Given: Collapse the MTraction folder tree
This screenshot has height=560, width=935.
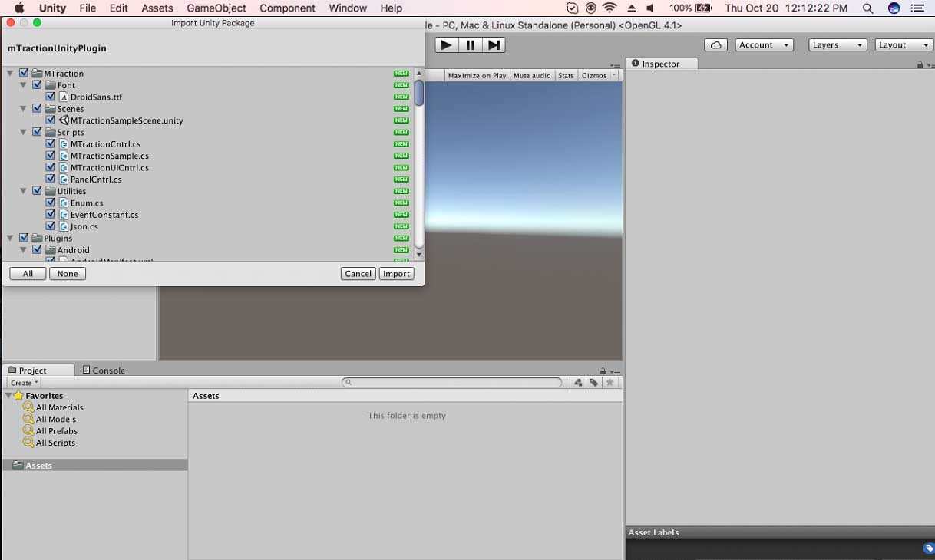Looking at the screenshot, I should [x=10, y=74].
